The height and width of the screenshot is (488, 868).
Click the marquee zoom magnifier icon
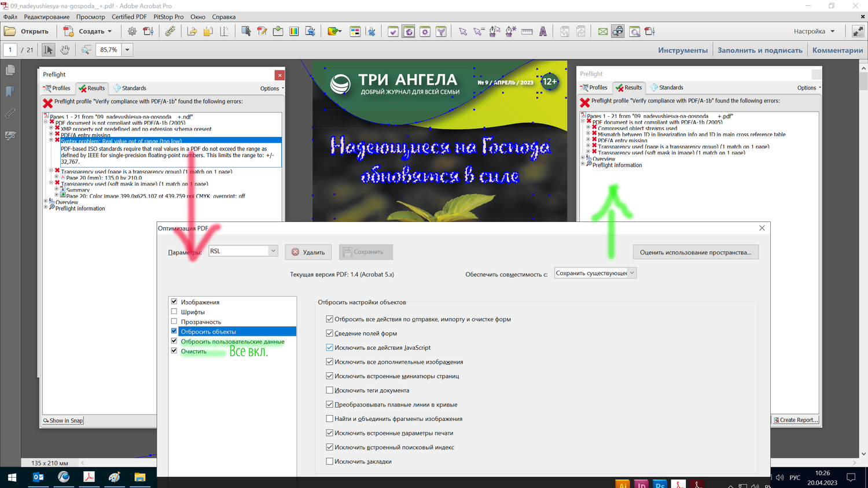coord(86,50)
